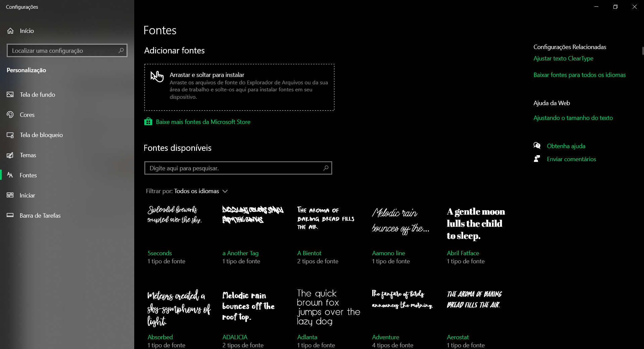The image size is (644, 349).
Task: Click the Adventure font name
Action: (386, 337)
